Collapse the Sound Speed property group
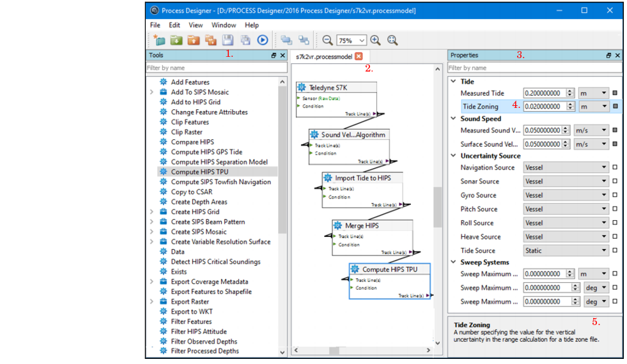The image size is (627, 364). pyautogui.click(x=453, y=119)
